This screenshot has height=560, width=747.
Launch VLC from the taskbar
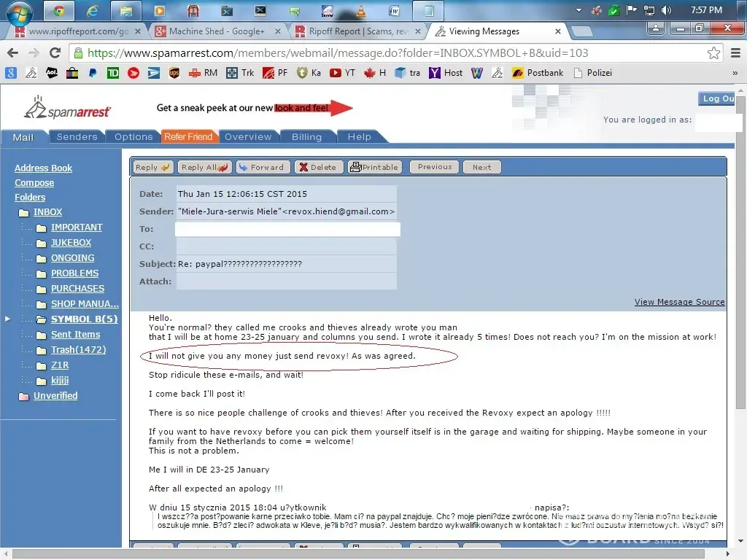click(360, 11)
